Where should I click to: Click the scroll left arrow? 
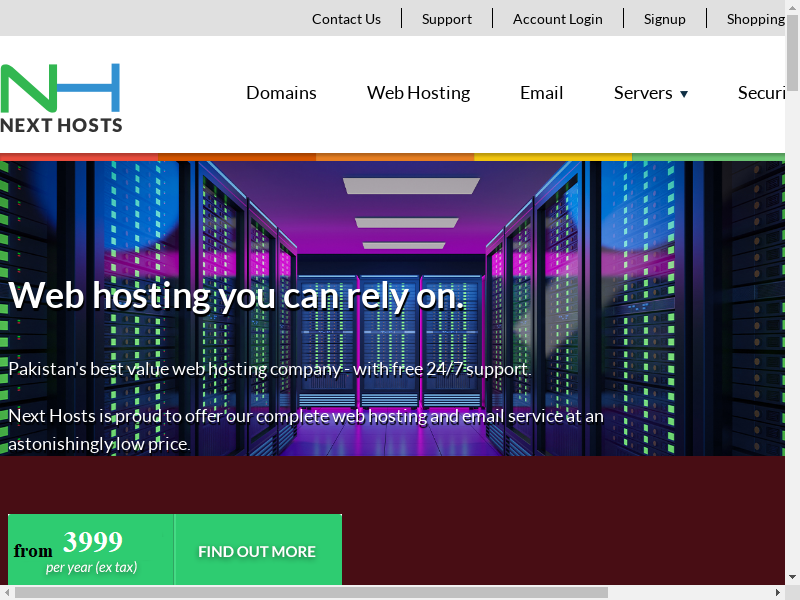pyautogui.click(x=7, y=592)
